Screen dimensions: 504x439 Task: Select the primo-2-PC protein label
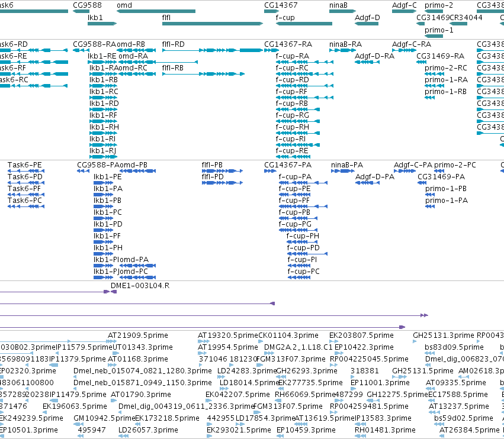pyautogui.click(x=455, y=164)
